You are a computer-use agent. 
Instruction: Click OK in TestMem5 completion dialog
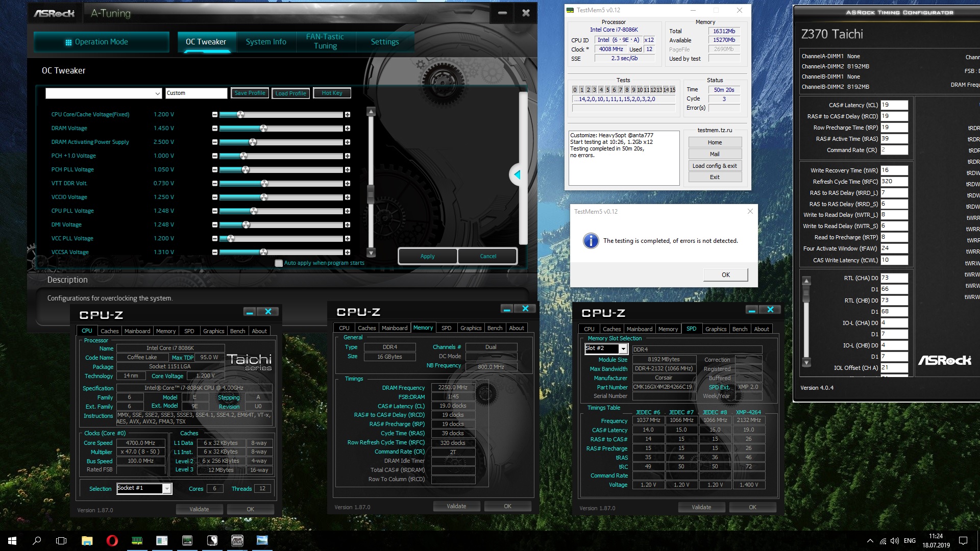click(725, 275)
